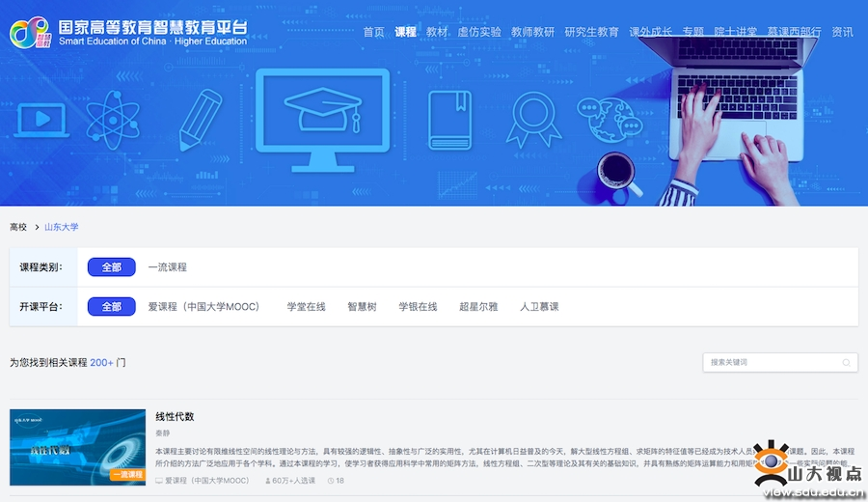This screenshot has height=502, width=868.
Task: Filter by 爱课程（中国大学MOOC） platform
Action: click(203, 307)
